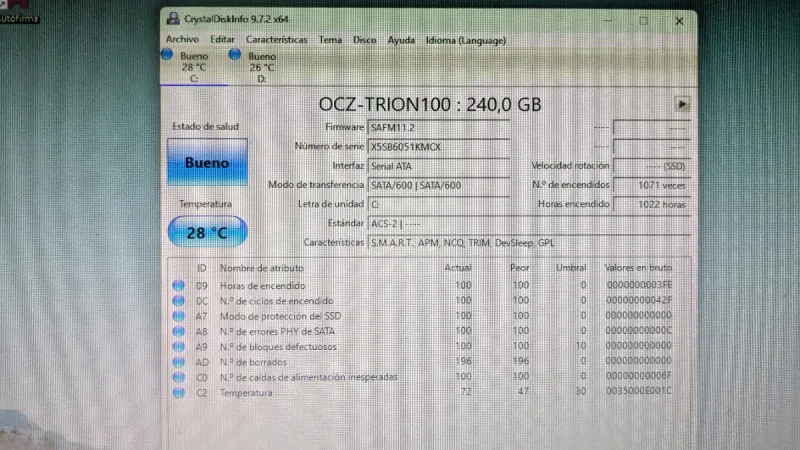Click the Firmware field SAFM11.2
800x450 pixels.
click(x=438, y=128)
